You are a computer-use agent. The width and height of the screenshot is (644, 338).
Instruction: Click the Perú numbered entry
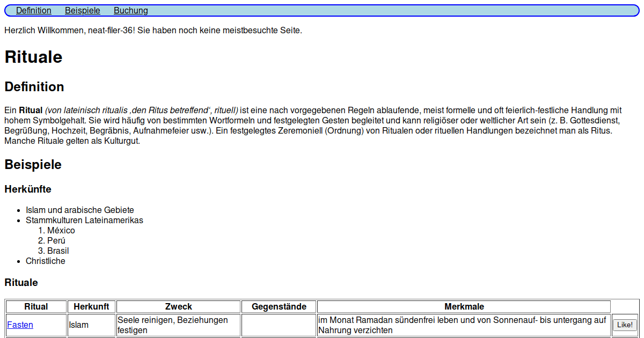[x=57, y=240]
